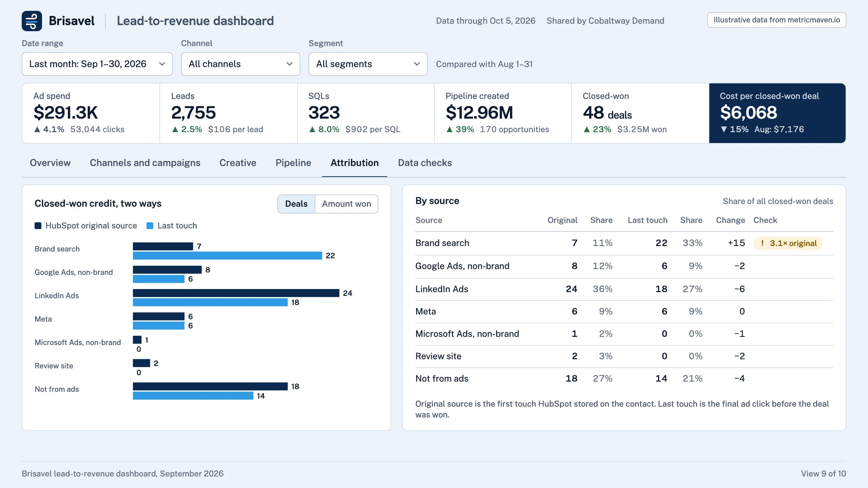Click the Pipeline created 39% up-arrow
The width and height of the screenshot is (868, 488).
(449, 129)
